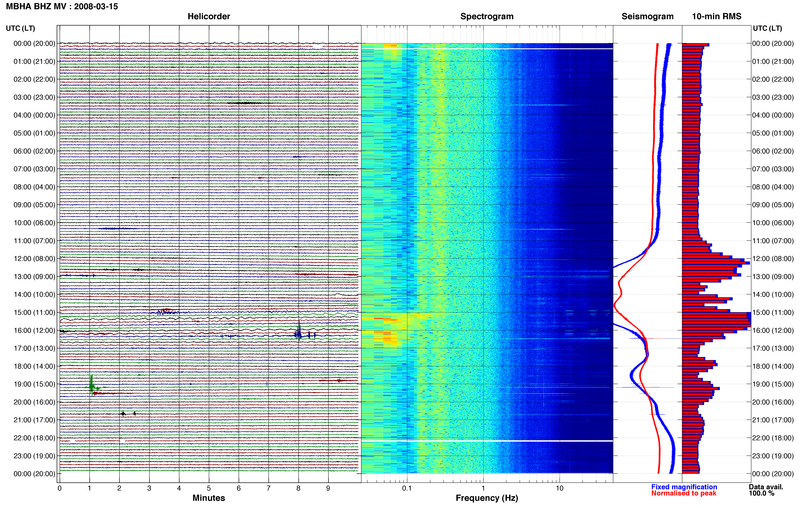Viewport: 812px width, 508px height.
Task: Select 23:00 (19:00) on the helicorder time axis
Action: (34, 456)
